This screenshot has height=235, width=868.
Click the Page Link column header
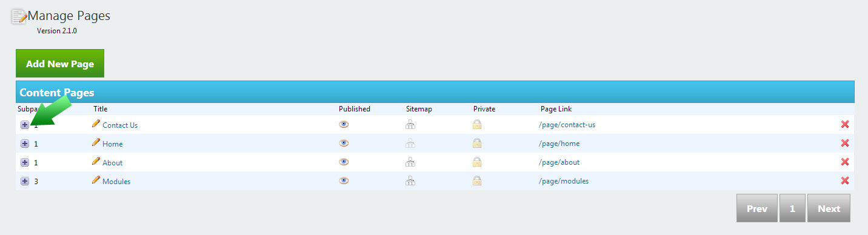click(x=556, y=109)
